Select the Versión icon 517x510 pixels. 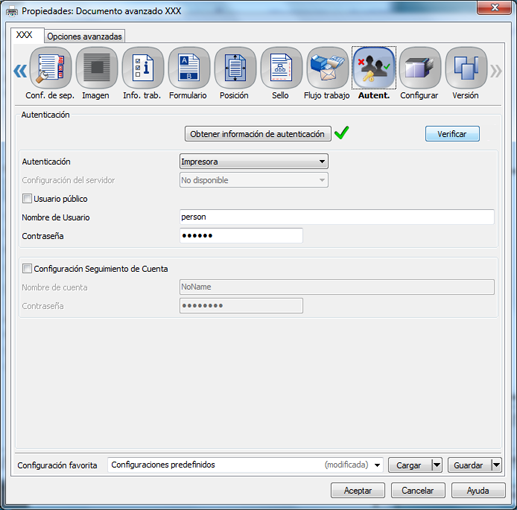click(x=466, y=68)
